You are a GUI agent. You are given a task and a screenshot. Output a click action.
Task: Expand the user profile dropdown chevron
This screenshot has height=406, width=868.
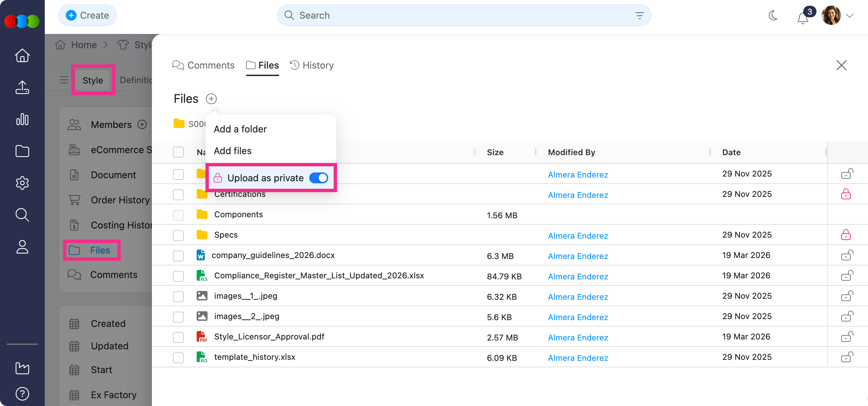850,16
